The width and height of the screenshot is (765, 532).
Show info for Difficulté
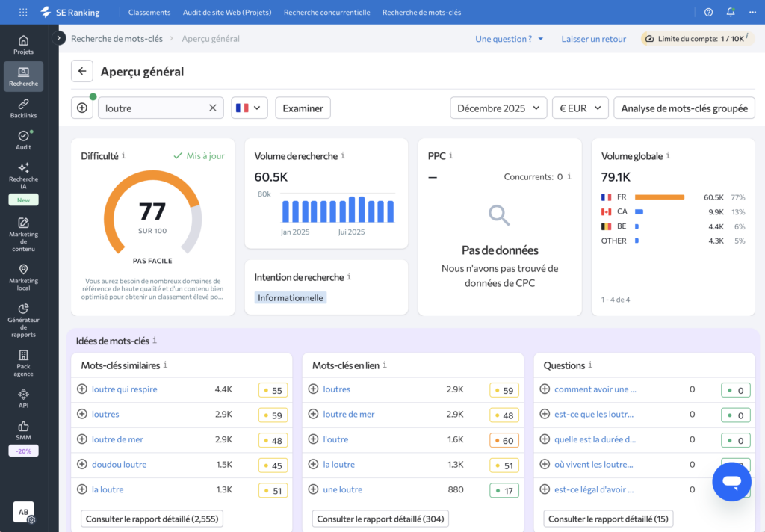pos(124,155)
